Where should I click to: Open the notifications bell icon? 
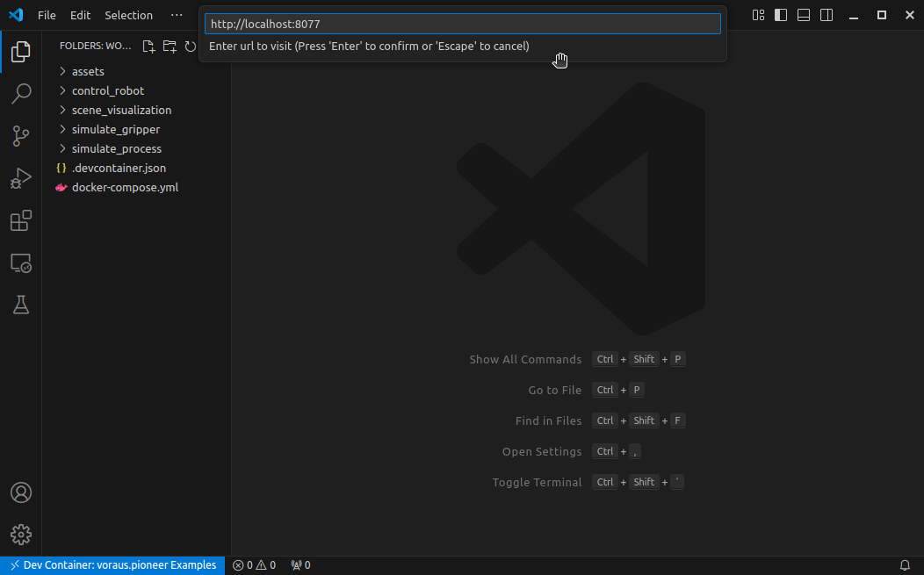906,565
